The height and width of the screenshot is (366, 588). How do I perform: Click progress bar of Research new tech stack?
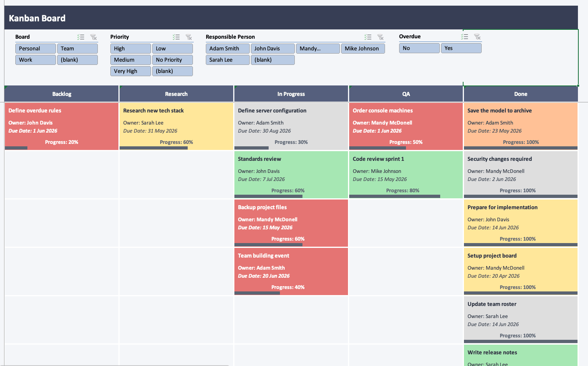153,148
